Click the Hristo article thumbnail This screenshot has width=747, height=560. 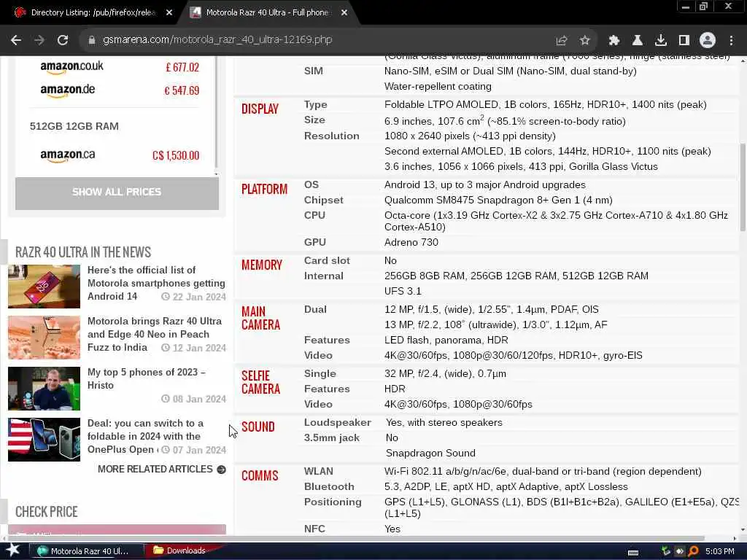(44, 388)
